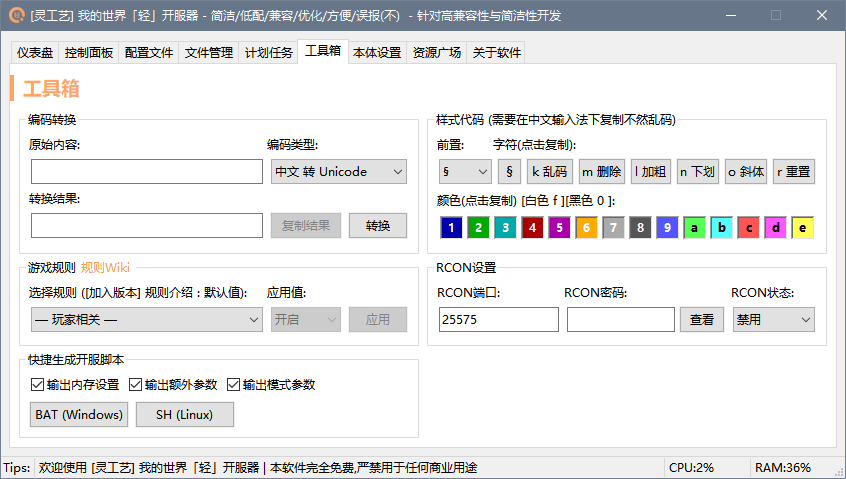Copy green color code 2

coord(478,228)
